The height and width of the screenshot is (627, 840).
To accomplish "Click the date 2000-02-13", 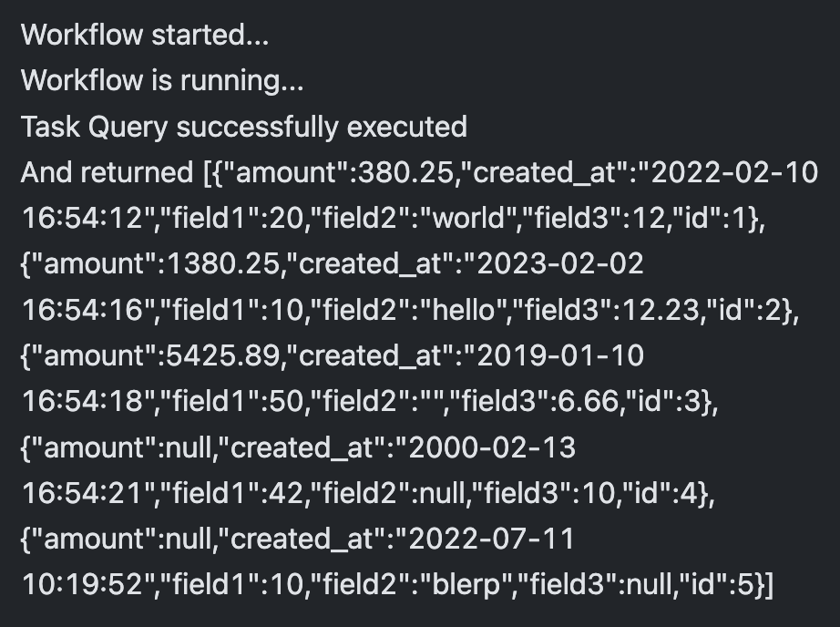I will [x=492, y=447].
